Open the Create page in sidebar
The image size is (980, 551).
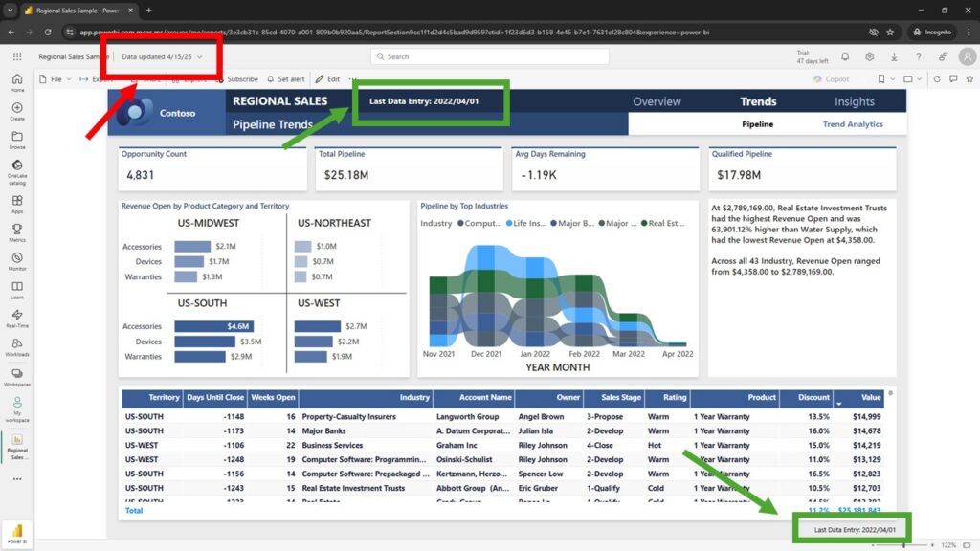pos(17,111)
